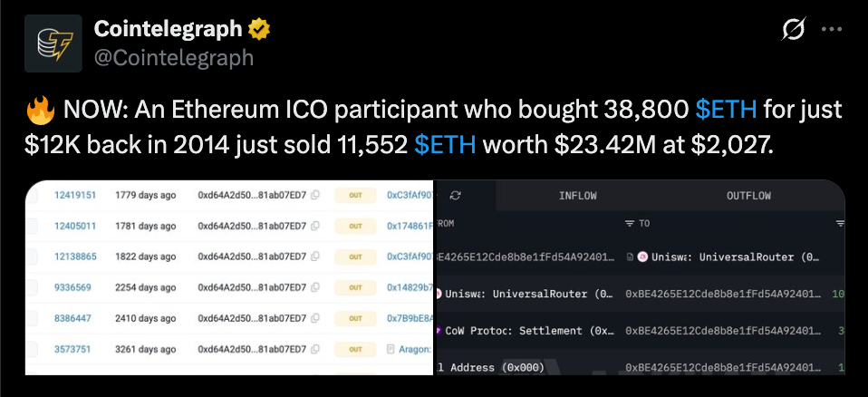Image resolution: width=868 pixels, height=397 pixels.
Task: Open the filter icon at far right header
Action: pyautogui.click(x=840, y=223)
